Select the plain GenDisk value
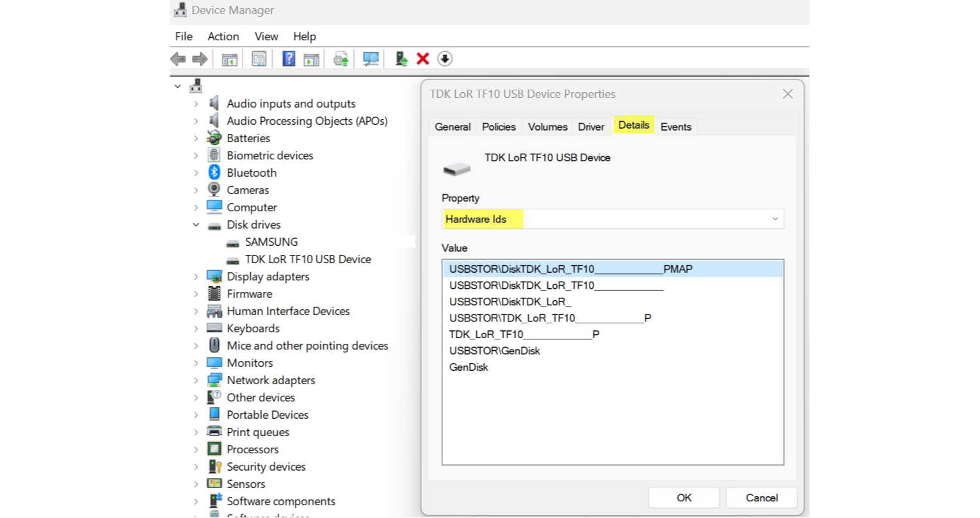The height and width of the screenshot is (518, 980). click(613, 367)
